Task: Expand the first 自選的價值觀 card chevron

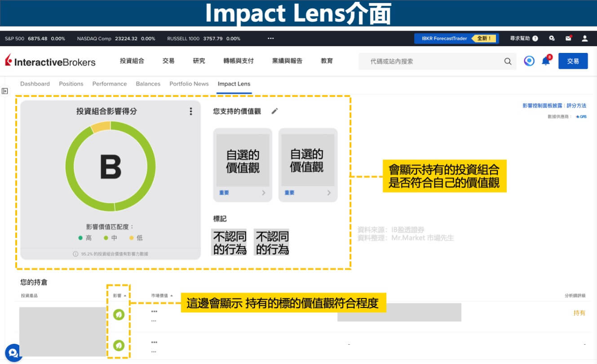Action: [x=264, y=193]
